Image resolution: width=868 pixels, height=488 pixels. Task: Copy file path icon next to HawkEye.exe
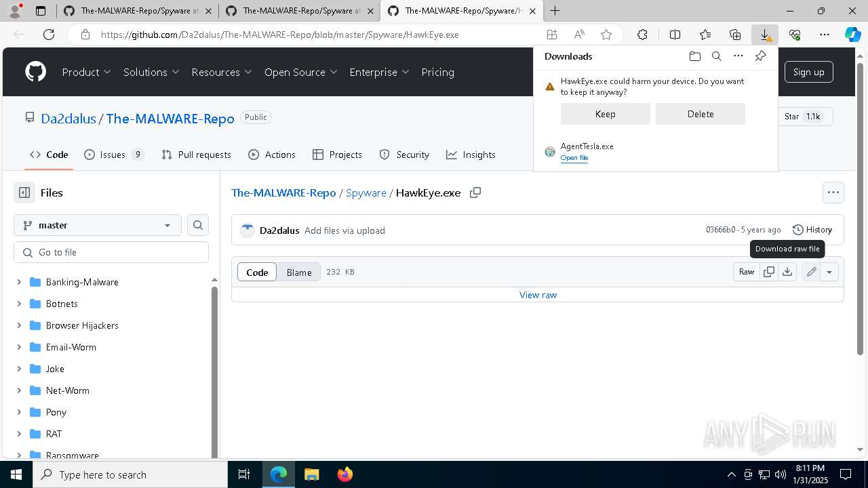click(x=475, y=192)
